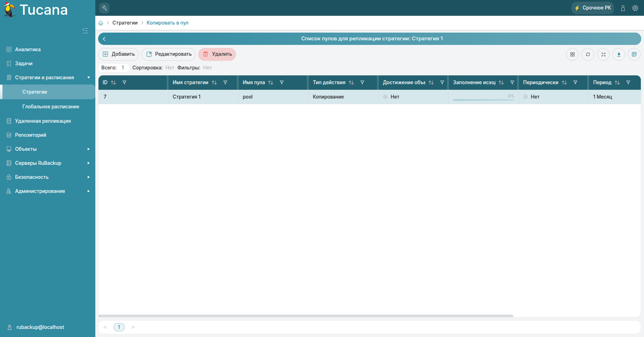Viewport: 644px width, 337px height.
Task: Toggle sorting on the ID column
Action: tap(113, 82)
